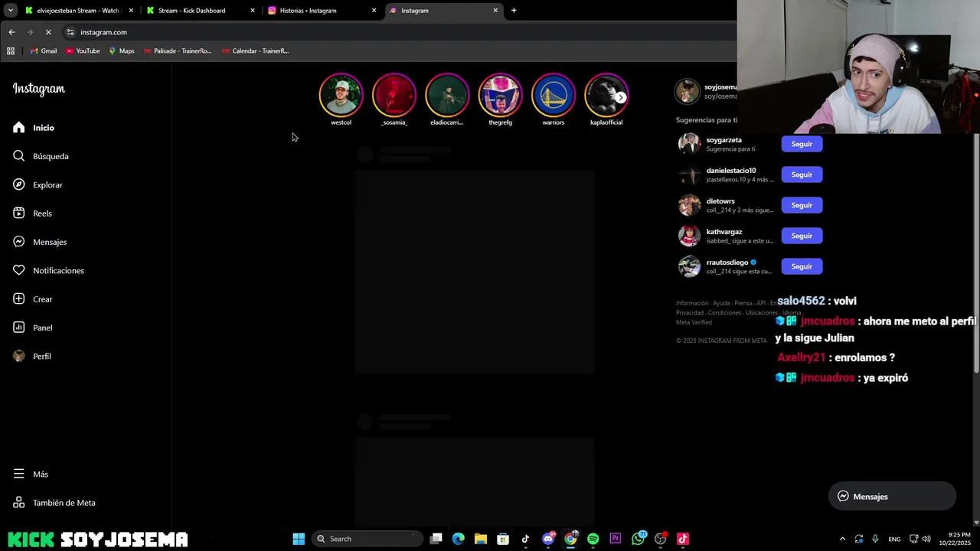980x551 pixels.
Task: Open a new browser tab
Action: click(x=514, y=11)
